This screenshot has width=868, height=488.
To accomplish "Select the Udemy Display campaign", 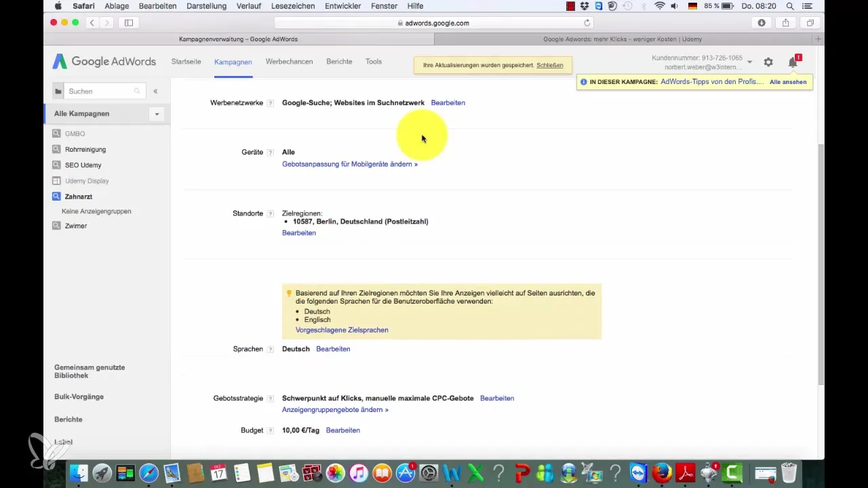I will pos(87,181).
